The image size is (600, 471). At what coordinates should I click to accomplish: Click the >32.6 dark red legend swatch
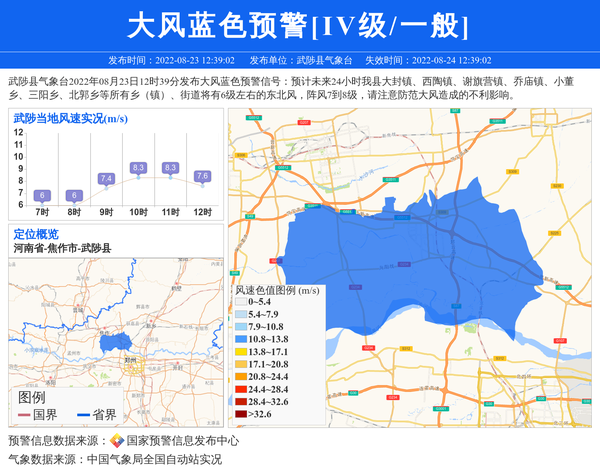click(x=241, y=414)
